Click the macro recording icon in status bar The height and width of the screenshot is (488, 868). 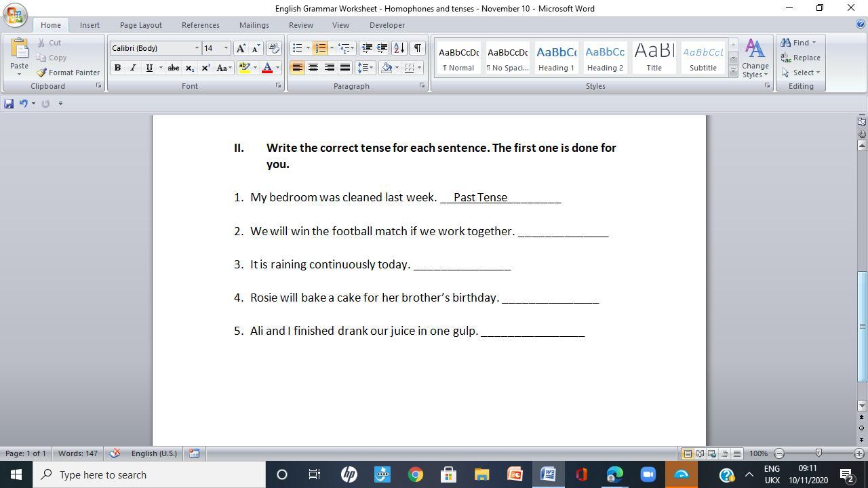click(194, 453)
